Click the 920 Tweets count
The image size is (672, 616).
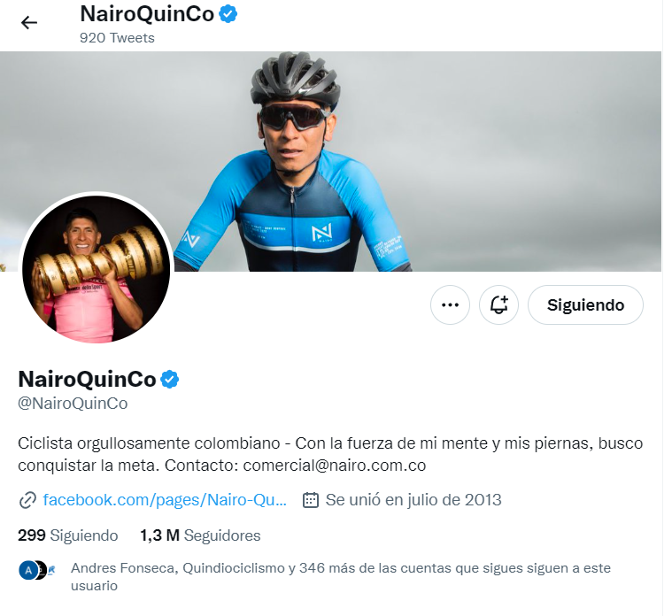[117, 38]
